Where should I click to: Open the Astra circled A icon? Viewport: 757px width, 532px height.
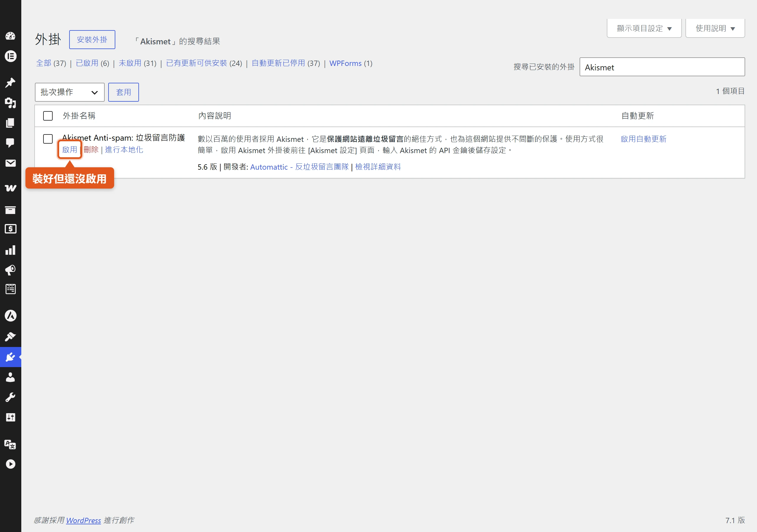[x=11, y=316]
